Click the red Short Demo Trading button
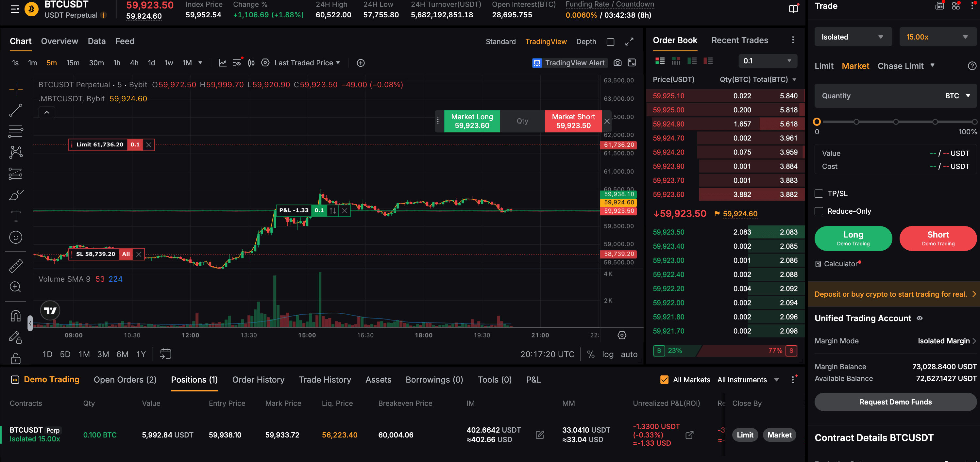The width and height of the screenshot is (980, 462). coord(938,239)
